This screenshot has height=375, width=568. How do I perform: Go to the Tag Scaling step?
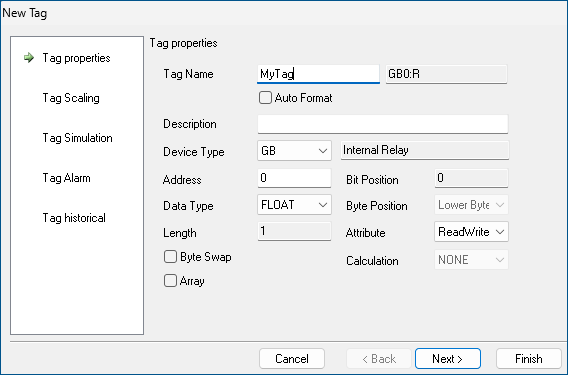[71, 98]
